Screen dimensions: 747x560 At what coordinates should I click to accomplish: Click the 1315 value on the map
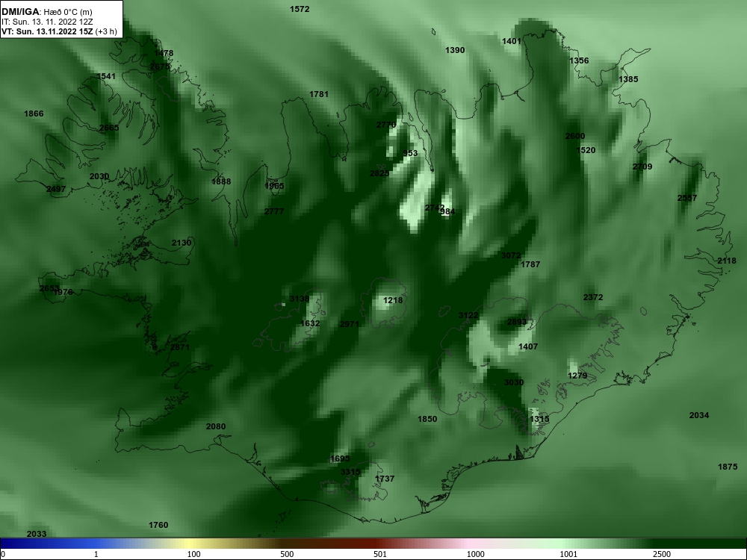[x=540, y=419]
